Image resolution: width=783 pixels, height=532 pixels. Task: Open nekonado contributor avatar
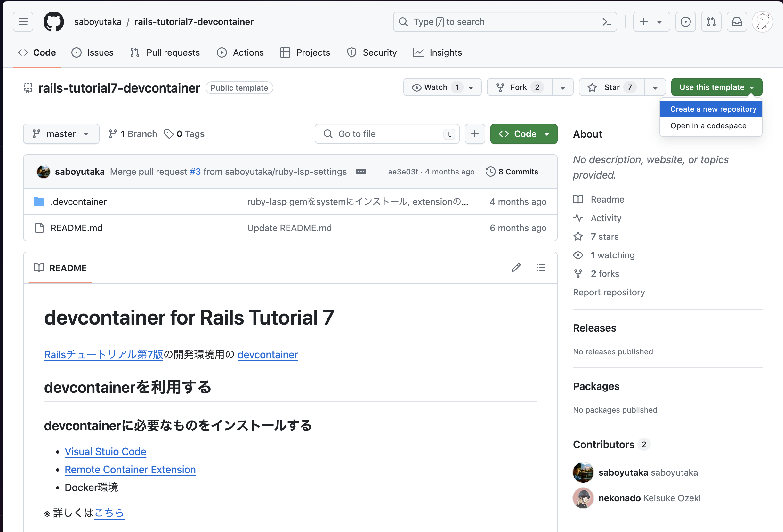[x=583, y=498]
